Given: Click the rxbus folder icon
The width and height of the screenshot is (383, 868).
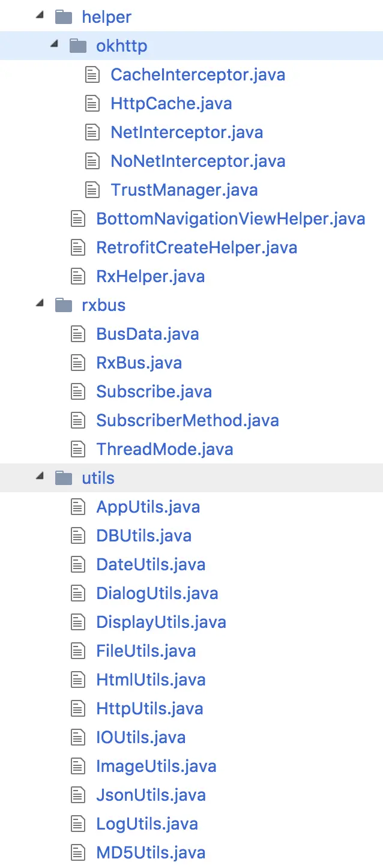Looking at the screenshot, I should point(64,305).
